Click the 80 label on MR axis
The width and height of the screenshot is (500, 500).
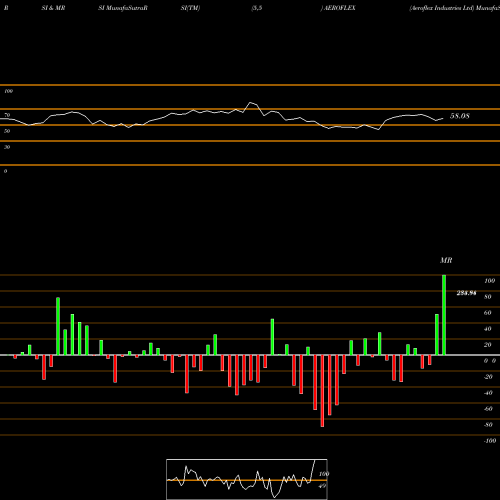(488, 297)
